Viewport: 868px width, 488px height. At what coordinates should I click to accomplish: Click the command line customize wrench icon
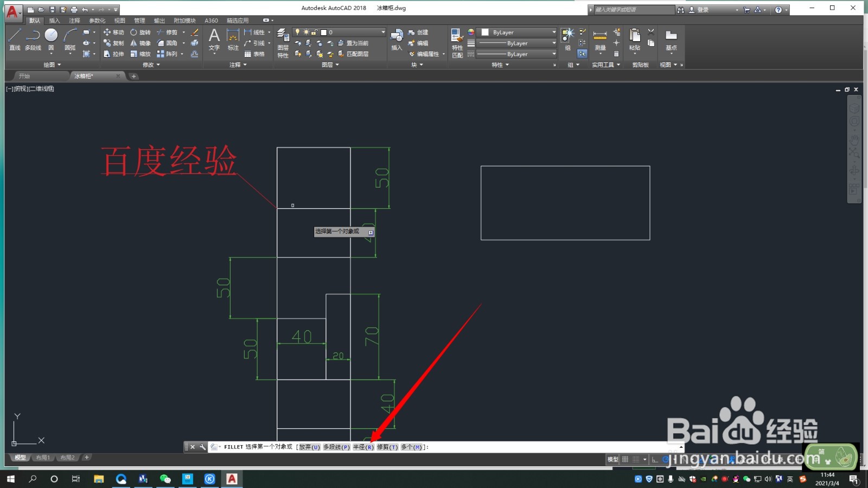pyautogui.click(x=202, y=447)
